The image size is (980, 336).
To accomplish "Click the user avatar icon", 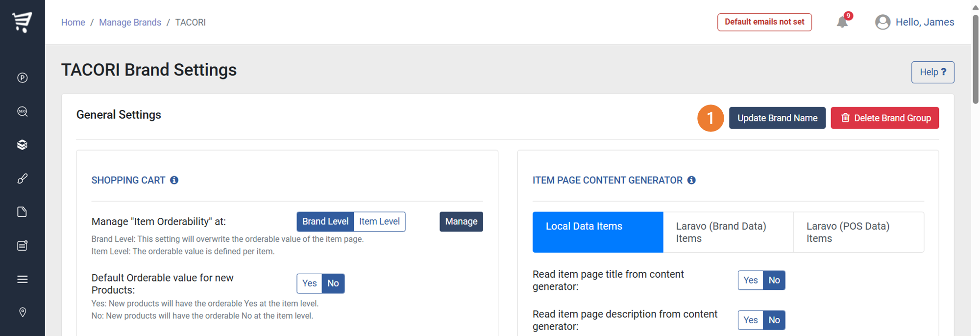I will point(882,22).
